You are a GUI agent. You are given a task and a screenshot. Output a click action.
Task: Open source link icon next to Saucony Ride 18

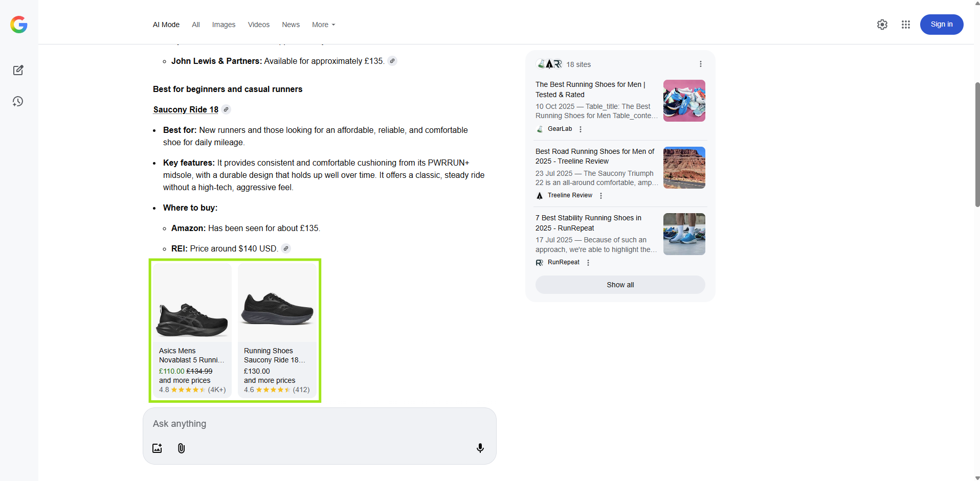[x=226, y=109]
